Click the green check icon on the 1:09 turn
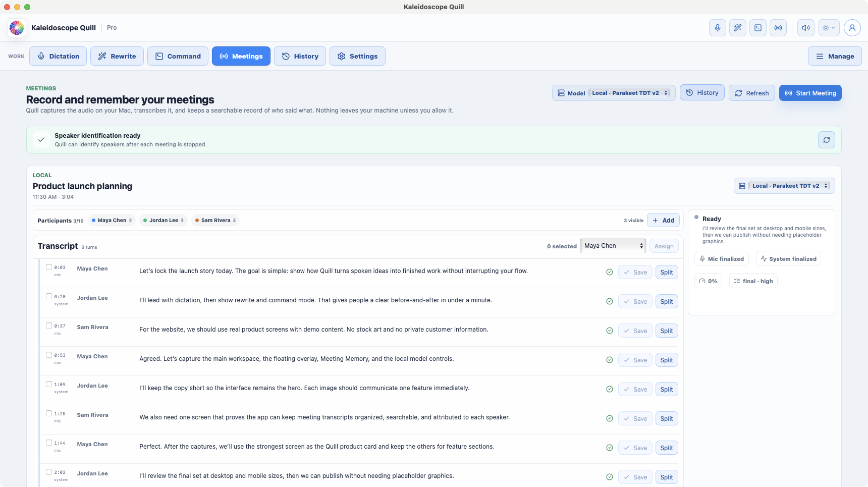The width and height of the screenshot is (868, 487). click(x=609, y=389)
